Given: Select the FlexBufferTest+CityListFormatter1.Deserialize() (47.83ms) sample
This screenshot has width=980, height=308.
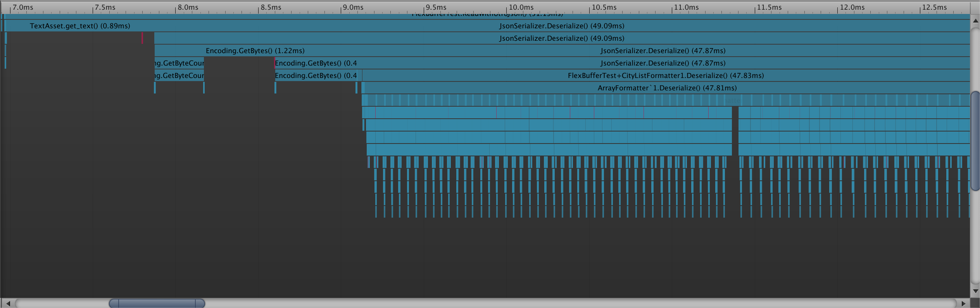Looking at the screenshot, I should tap(666, 76).
